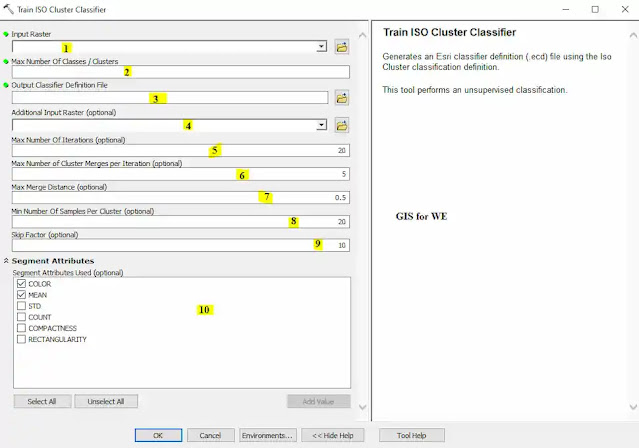Open Tool Help

(412, 435)
